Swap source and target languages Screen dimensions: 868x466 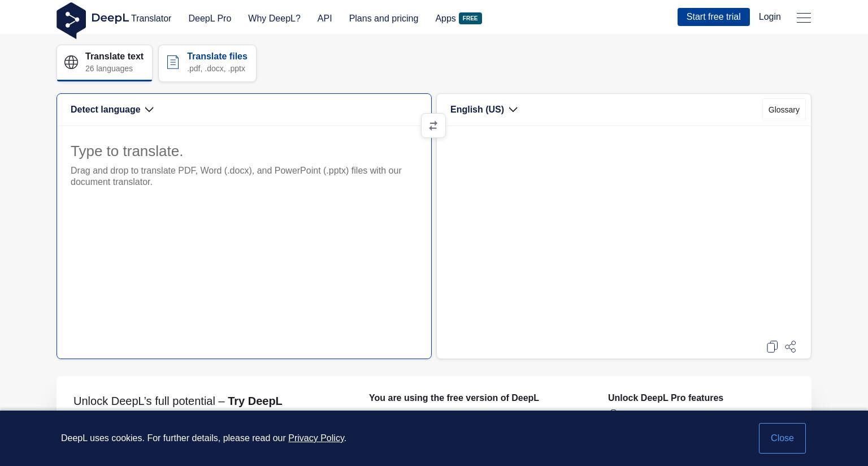click(433, 126)
